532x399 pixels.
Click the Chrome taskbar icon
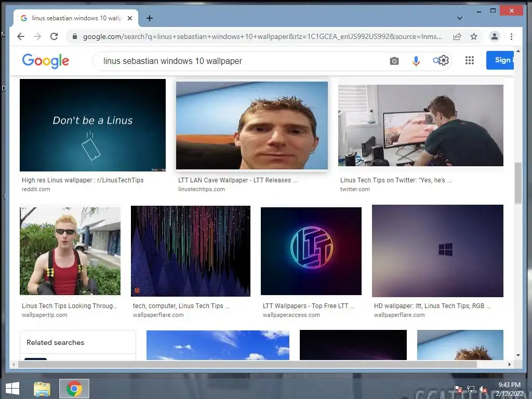point(74,389)
